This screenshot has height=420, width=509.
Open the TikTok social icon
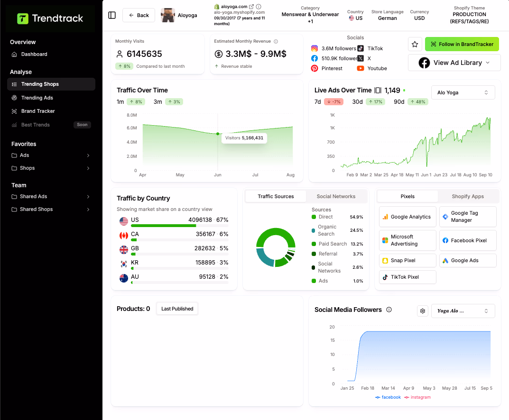pos(361,48)
